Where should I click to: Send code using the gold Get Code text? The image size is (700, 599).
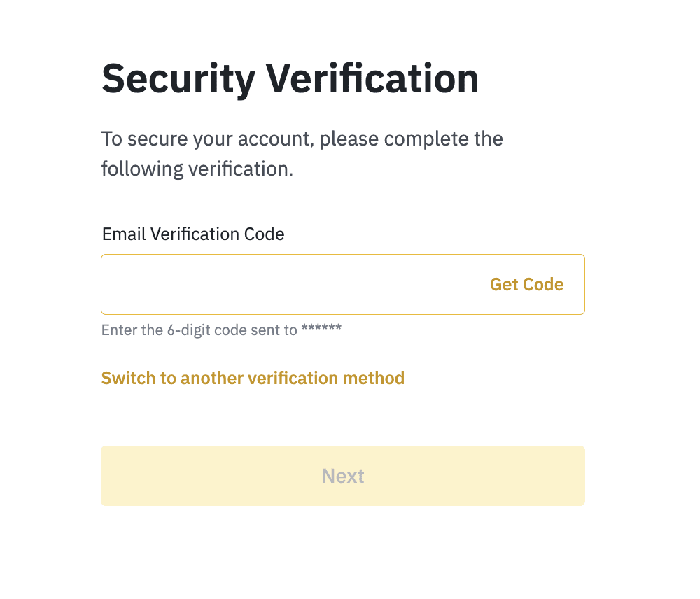coord(526,284)
